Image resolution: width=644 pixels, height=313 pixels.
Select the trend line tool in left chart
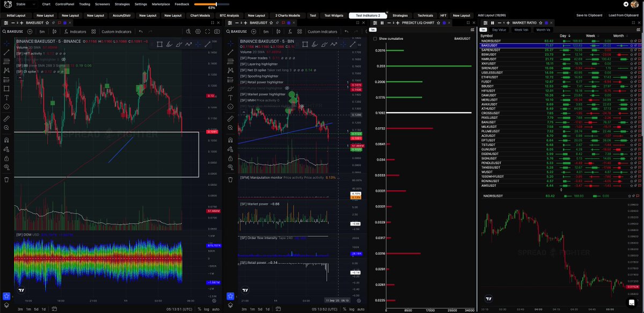[x=6, y=52]
